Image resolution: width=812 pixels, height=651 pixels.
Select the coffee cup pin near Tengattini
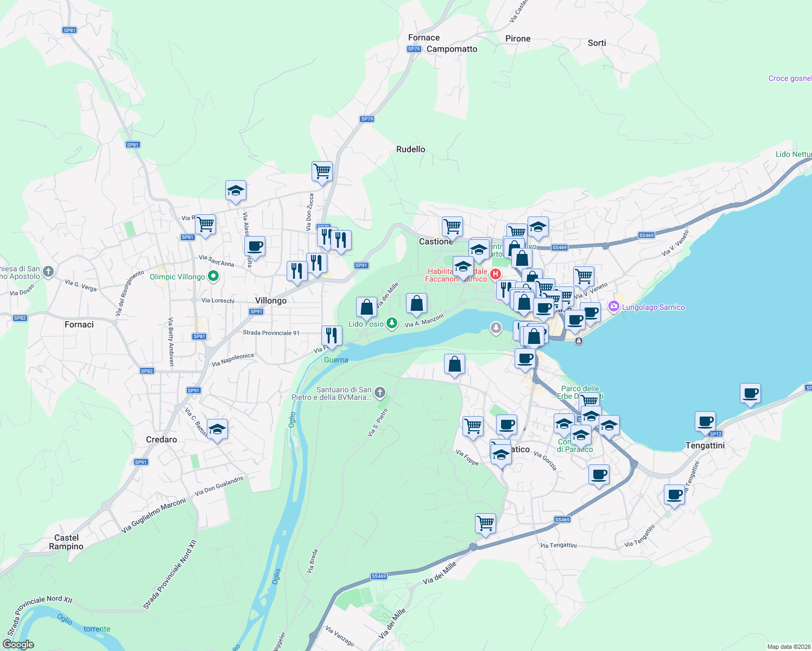pyautogui.click(x=706, y=420)
